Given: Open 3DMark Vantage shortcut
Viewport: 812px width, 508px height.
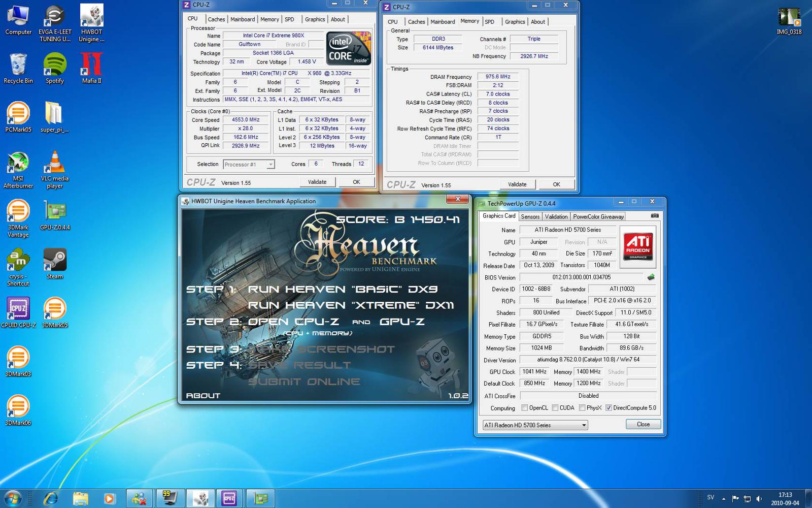Looking at the screenshot, I should pos(18,219).
